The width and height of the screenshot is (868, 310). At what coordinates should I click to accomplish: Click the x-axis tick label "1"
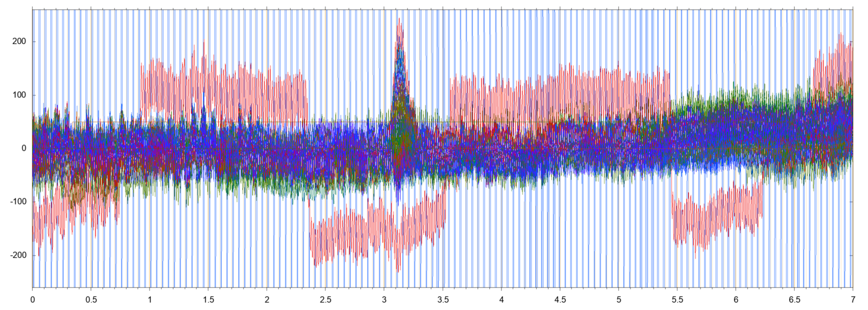click(x=149, y=299)
